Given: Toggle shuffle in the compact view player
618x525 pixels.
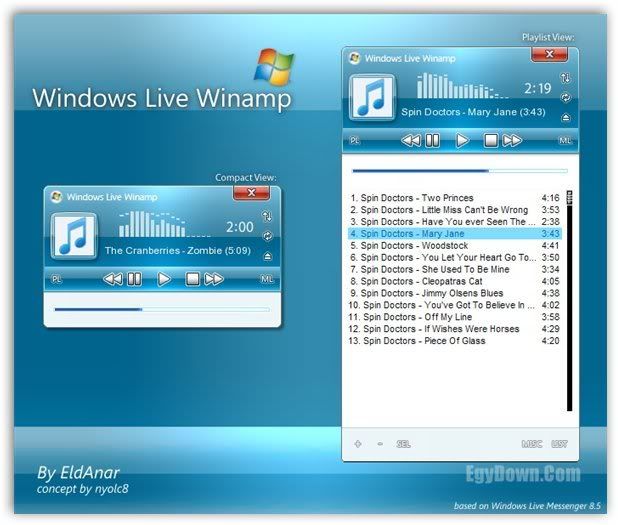Looking at the screenshot, I should [x=267, y=216].
